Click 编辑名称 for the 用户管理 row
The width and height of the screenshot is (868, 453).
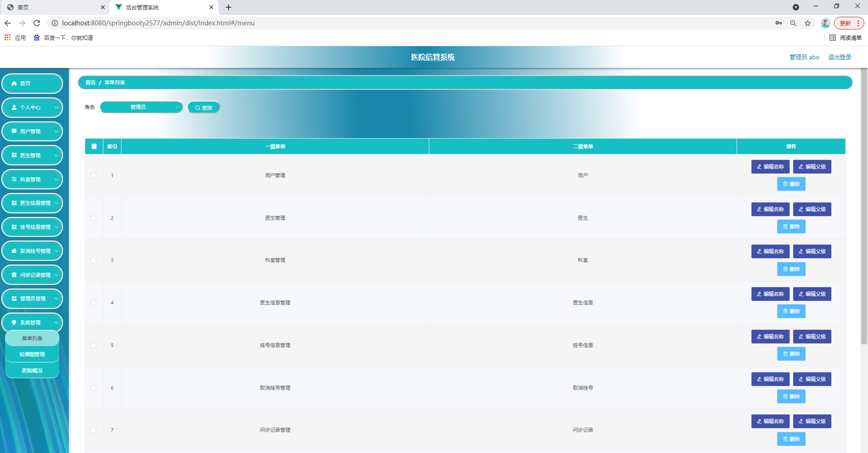tap(771, 167)
